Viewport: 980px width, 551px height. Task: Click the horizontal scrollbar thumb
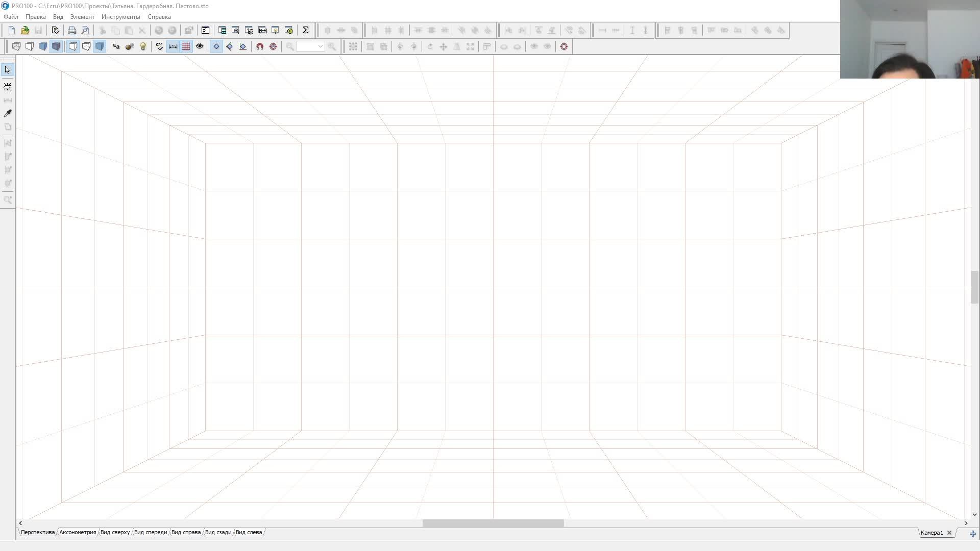pos(493,523)
